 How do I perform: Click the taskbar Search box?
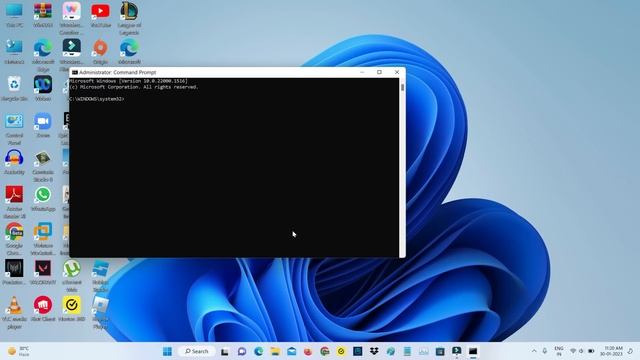197,351
